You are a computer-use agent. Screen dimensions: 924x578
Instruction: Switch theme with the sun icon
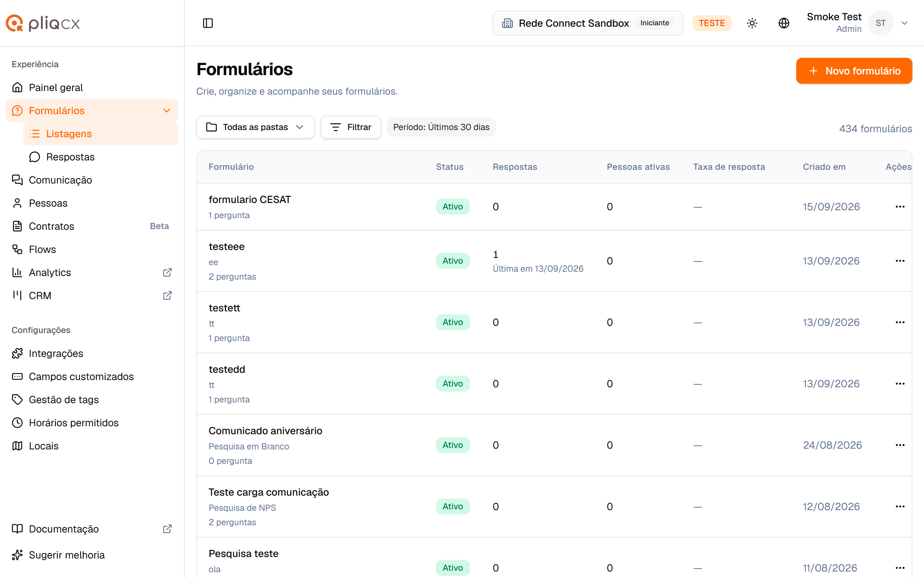point(752,23)
